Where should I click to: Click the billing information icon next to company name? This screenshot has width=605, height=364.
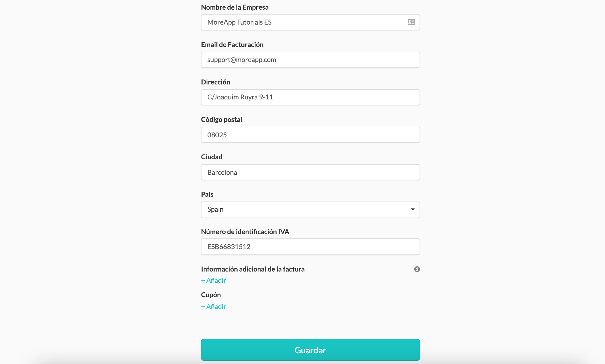(x=411, y=22)
